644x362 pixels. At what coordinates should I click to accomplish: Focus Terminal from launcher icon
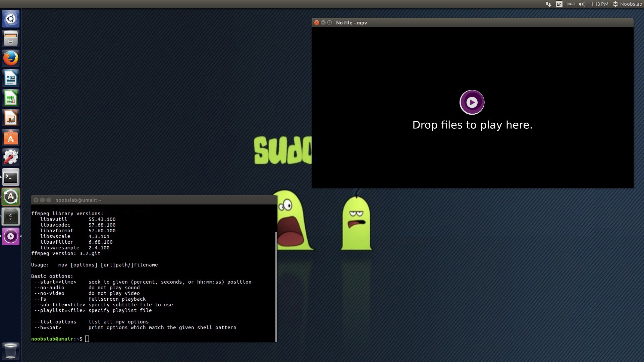click(11, 177)
